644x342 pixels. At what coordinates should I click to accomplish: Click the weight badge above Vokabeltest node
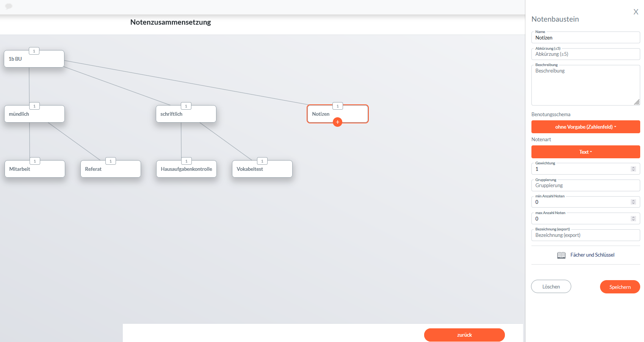[x=262, y=161]
